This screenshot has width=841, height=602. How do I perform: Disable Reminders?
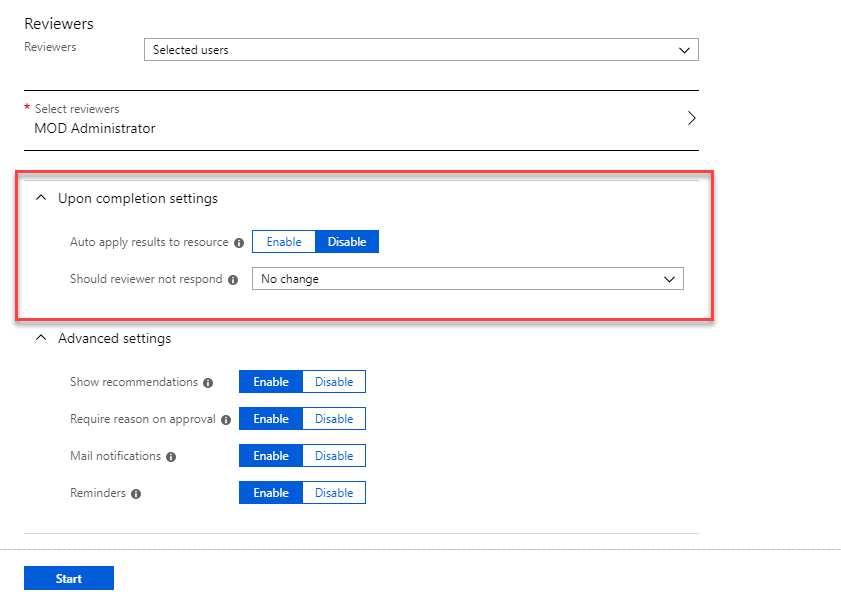click(334, 493)
